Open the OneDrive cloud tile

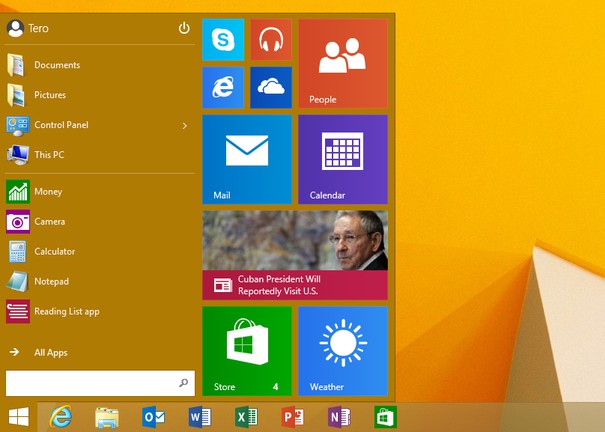tap(271, 88)
